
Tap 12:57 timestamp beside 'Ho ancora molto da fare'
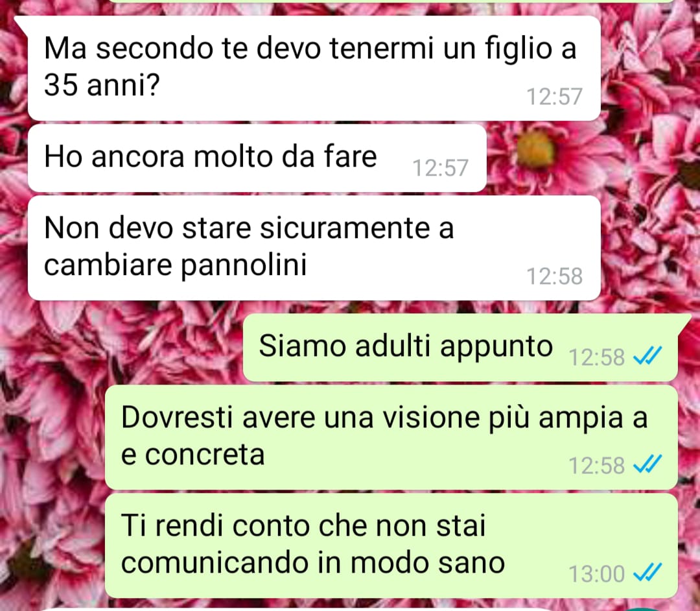pyautogui.click(x=440, y=168)
